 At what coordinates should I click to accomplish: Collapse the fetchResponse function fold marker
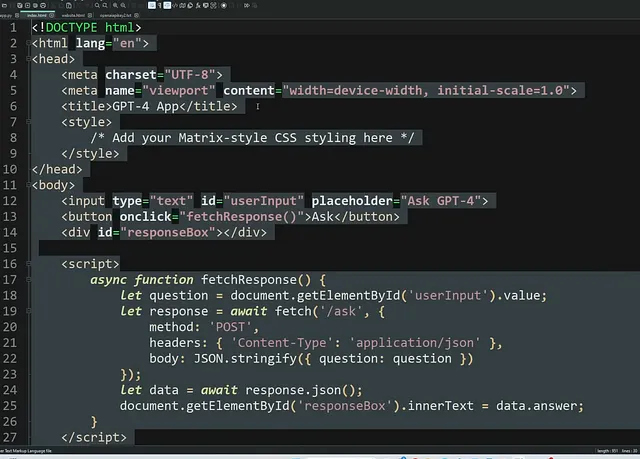pos(29,279)
